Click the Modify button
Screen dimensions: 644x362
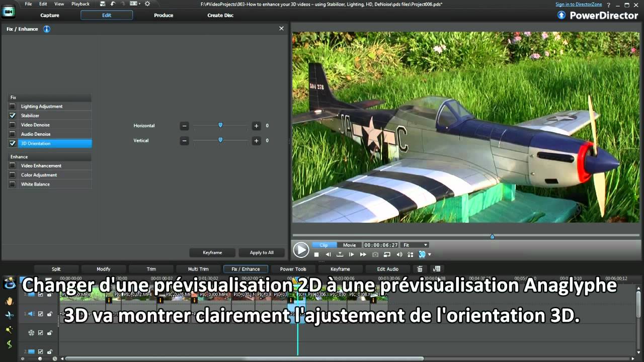[103, 269]
